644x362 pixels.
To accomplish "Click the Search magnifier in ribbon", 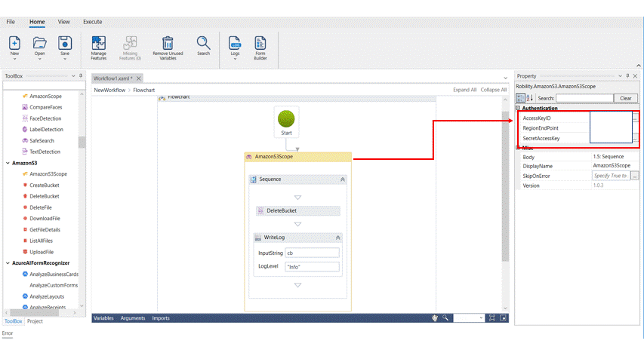I will click(x=203, y=44).
